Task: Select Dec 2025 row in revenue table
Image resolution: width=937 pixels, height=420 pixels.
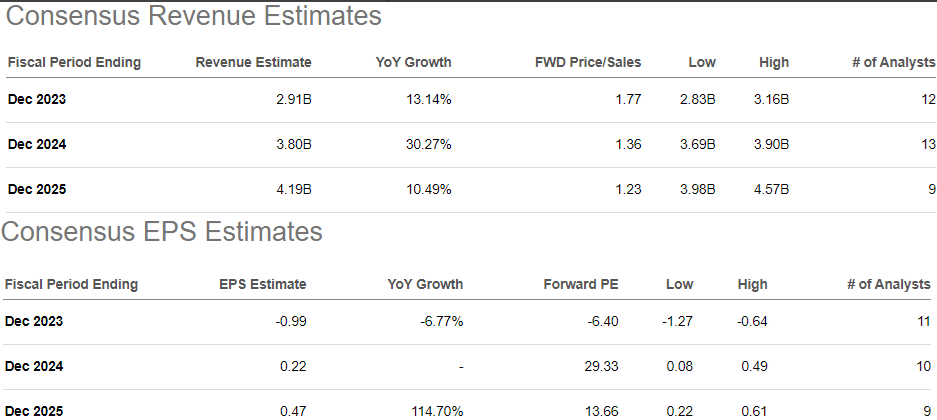Action: click(x=36, y=189)
